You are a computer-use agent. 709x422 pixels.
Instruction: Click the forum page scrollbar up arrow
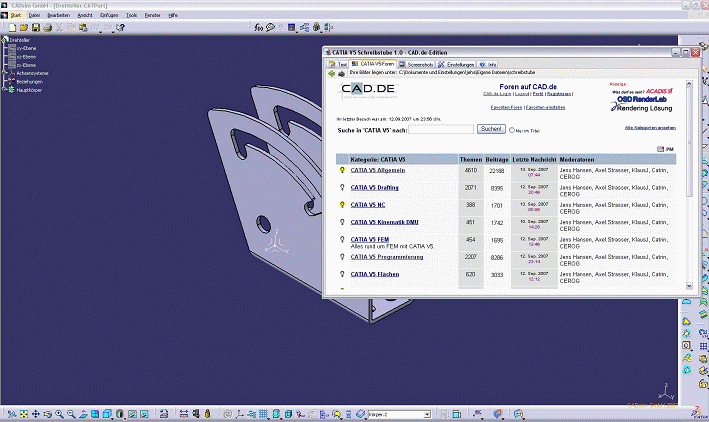pyautogui.click(x=689, y=84)
